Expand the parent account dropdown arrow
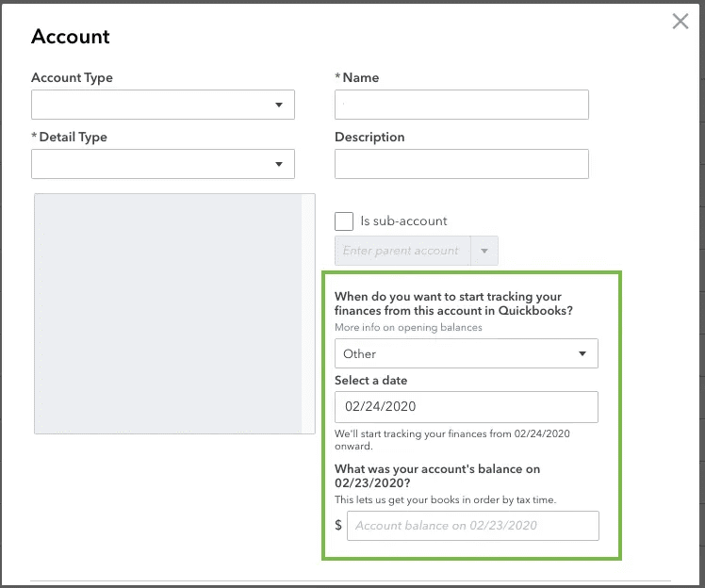The image size is (705, 588). 484,251
